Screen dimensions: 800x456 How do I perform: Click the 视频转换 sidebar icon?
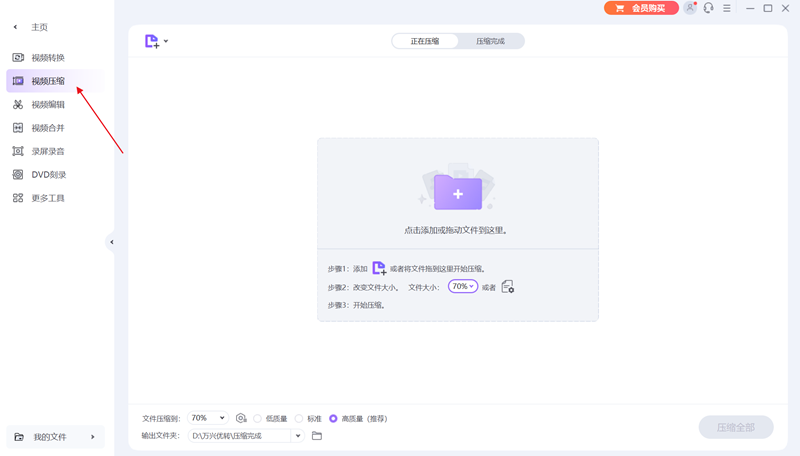click(x=18, y=58)
